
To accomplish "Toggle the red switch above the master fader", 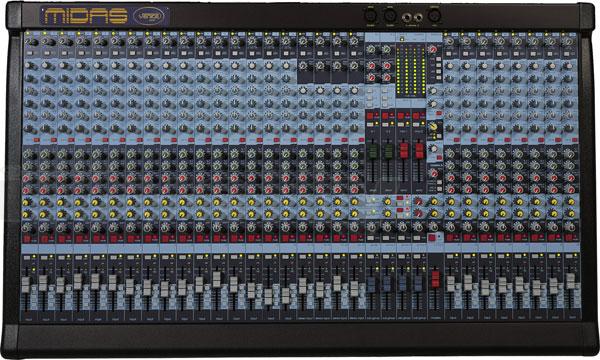I will pyautogui.click(x=432, y=238).
